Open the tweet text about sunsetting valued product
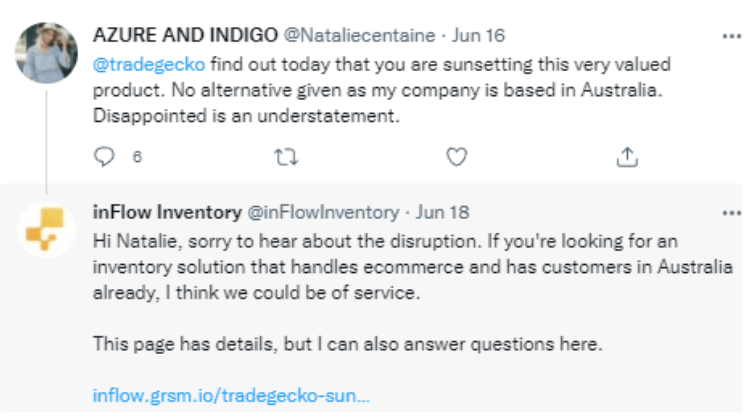 (x=382, y=90)
